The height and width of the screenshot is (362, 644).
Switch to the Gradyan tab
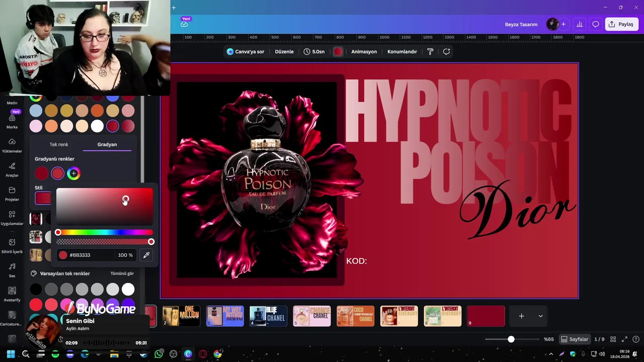[x=107, y=144]
